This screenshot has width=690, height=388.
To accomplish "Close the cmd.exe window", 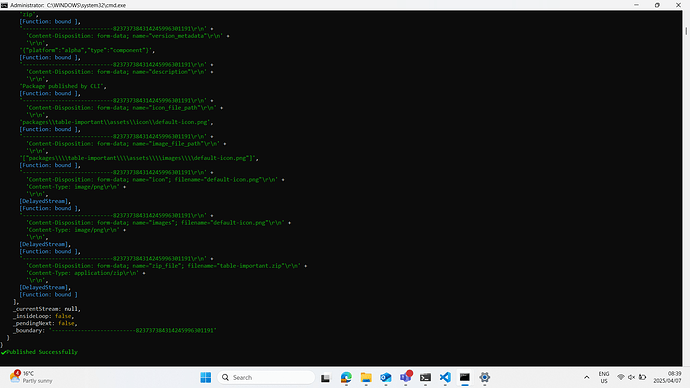I will pos(678,5).
